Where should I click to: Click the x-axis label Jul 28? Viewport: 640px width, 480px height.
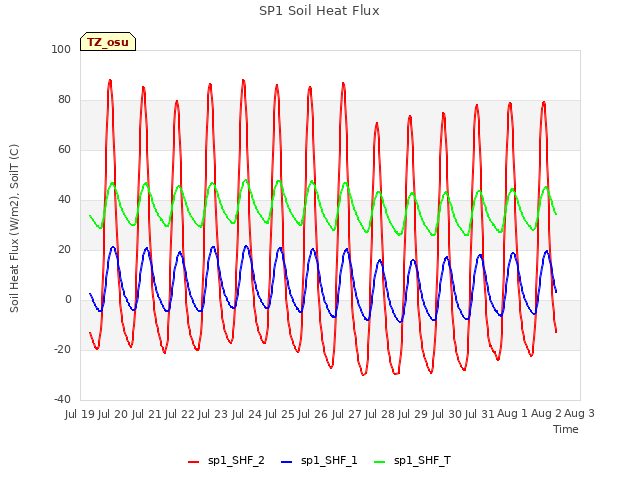tap(379, 414)
